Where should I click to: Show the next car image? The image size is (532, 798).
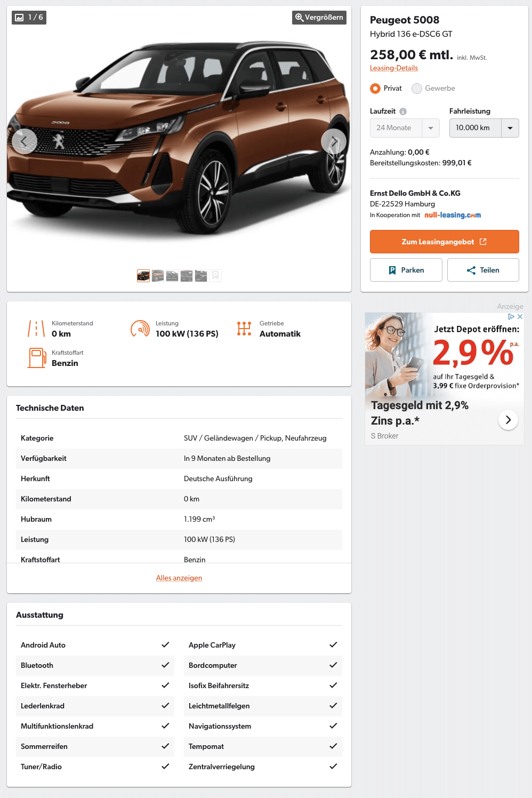[334, 141]
